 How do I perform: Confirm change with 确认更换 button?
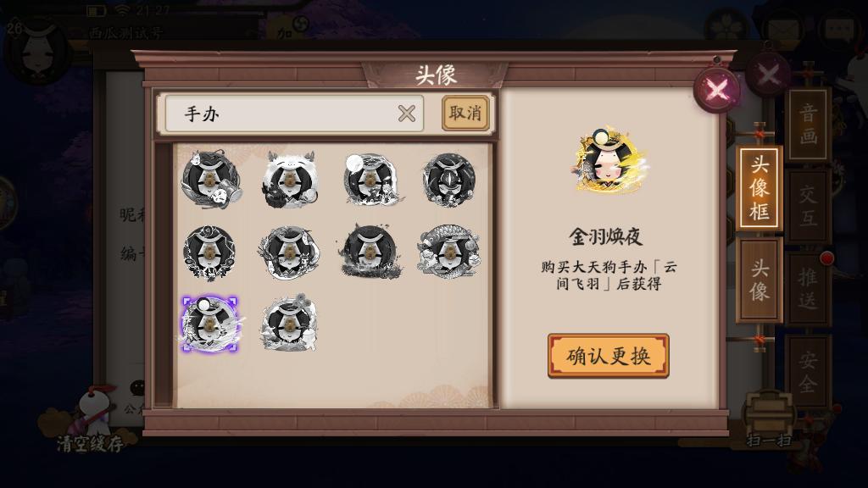[609, 356]
